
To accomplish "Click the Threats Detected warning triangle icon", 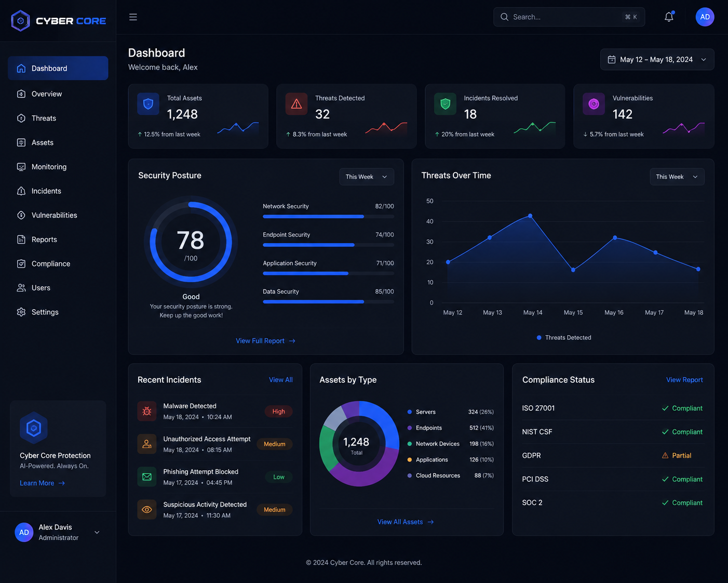I will click(x=296, y=104).
